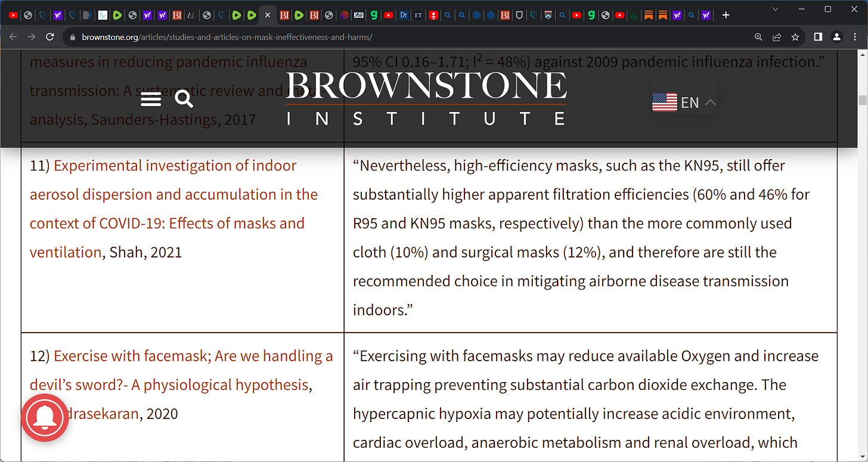Switch to the university crest favicon tab
This screenshot has width=868, height=462.
pos(548,15)
